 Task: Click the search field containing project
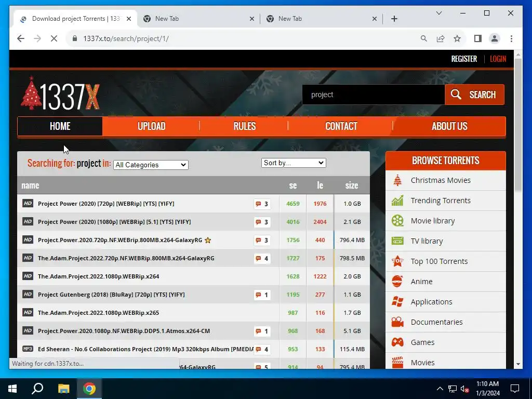pos(373,95)
